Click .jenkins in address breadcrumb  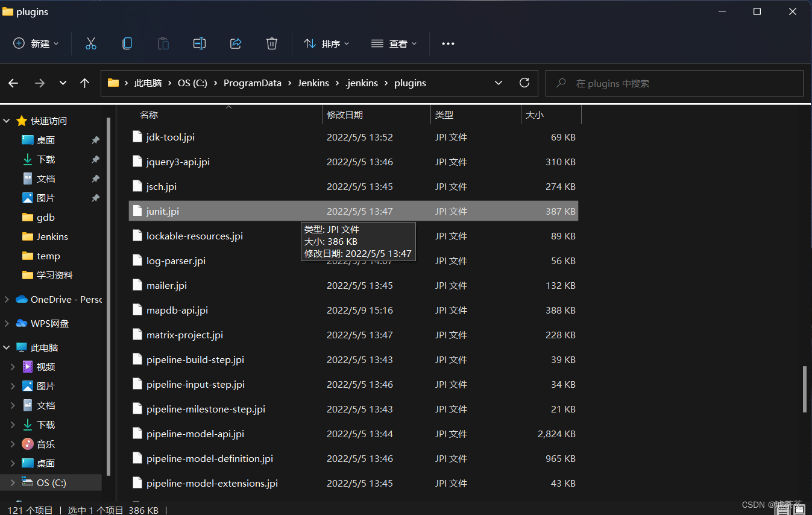(x=362, y=83)
